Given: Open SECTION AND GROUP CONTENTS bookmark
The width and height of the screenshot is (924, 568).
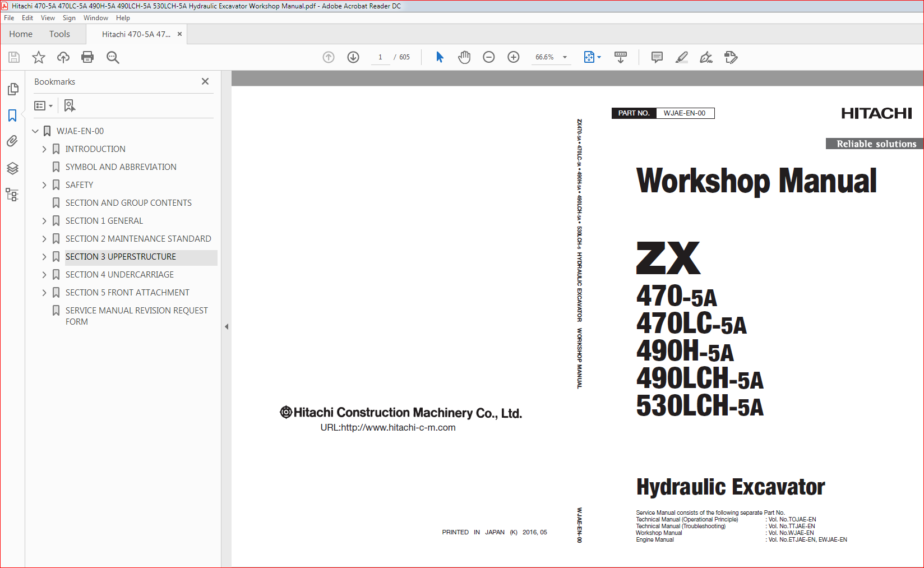Looking at the screenshot, I should coord(128,203).
